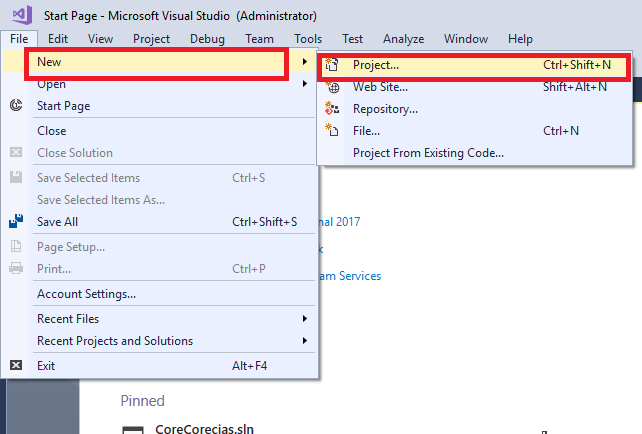Screen dimensions: 642x434
Task: Click the Save All floppy disks icon
Action: tap(16, 222)
